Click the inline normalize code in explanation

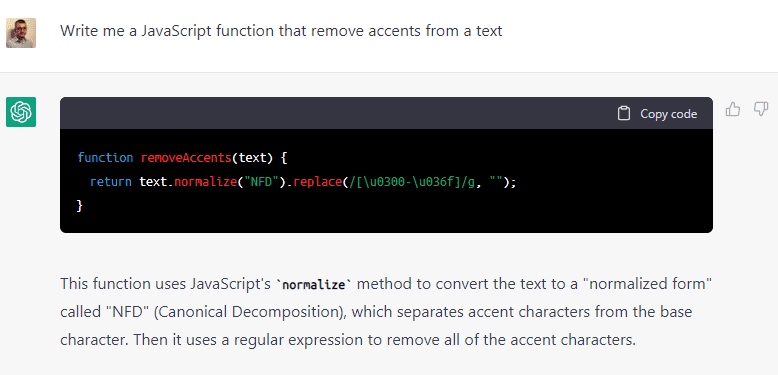[314, 285]
